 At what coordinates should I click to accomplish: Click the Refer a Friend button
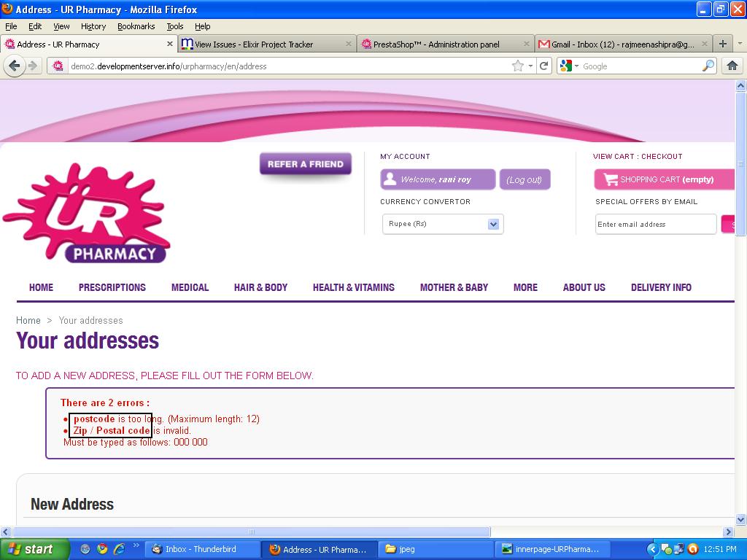[305, 164]
